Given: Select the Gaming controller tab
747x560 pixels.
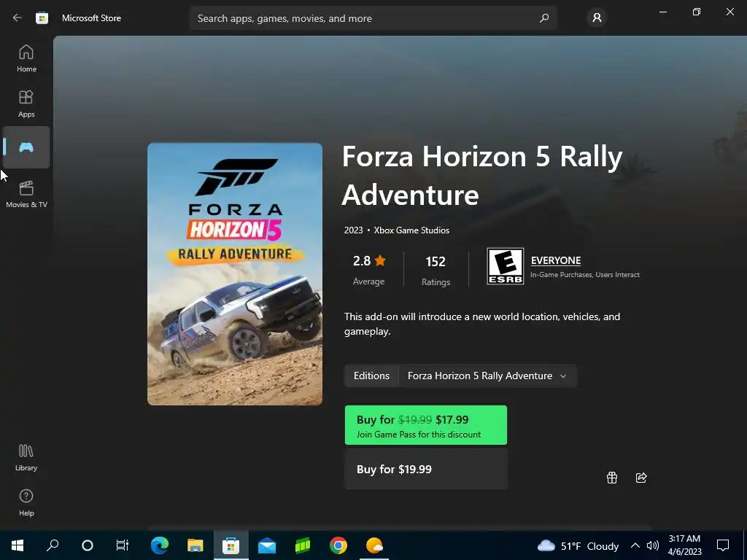Looking at the screenshot, I should point(26,147).
